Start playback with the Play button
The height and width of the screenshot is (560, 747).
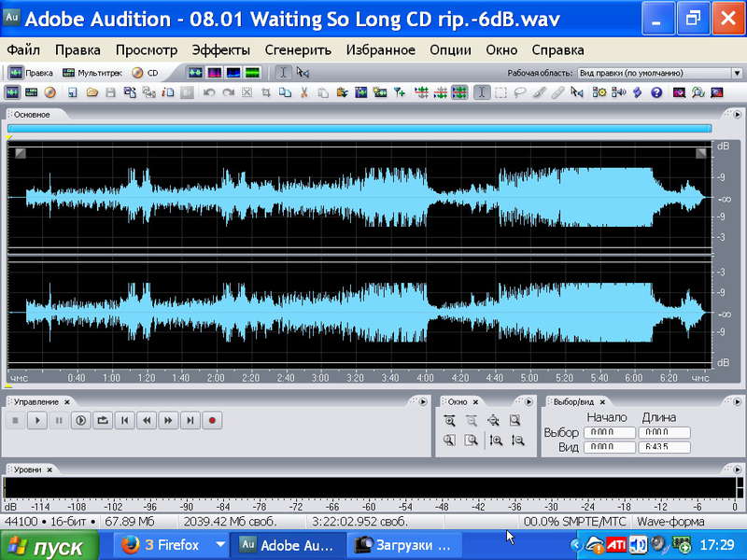click(37, 421)
